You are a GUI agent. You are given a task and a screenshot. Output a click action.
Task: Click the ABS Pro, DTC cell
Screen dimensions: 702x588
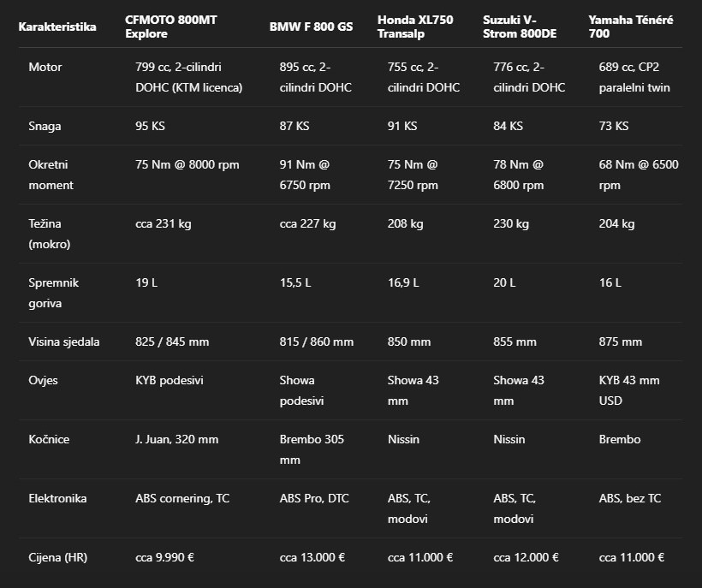click(x=314, y=498)
